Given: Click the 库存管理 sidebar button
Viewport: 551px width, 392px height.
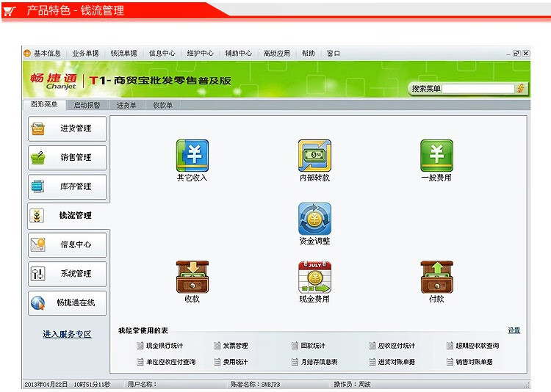Looking at the screenshot, I should 67,186.
